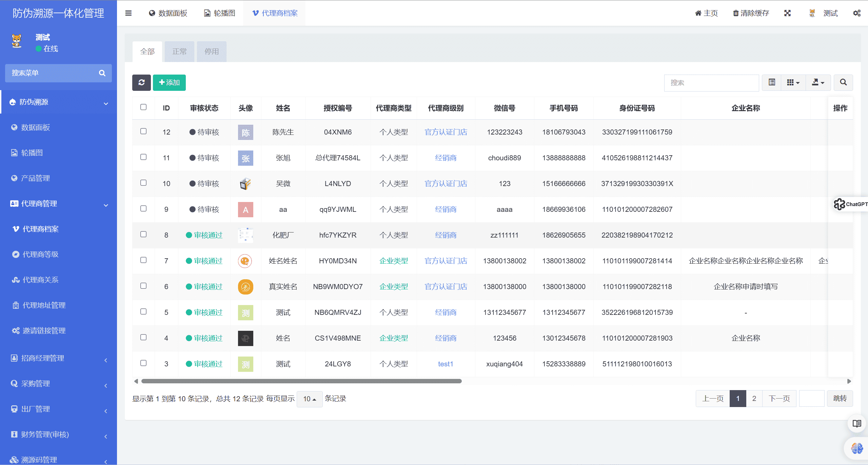The height and width of the screenshot is (465, 868).
Task: Collapse the 防伪溯源 sidebar group
Action: [x=58, y=102]
